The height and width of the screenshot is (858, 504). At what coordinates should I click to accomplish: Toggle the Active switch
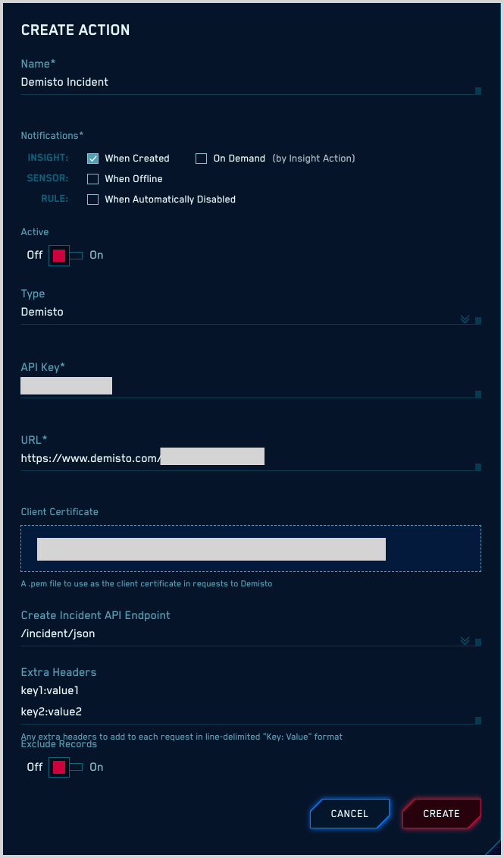pos(65,256)
